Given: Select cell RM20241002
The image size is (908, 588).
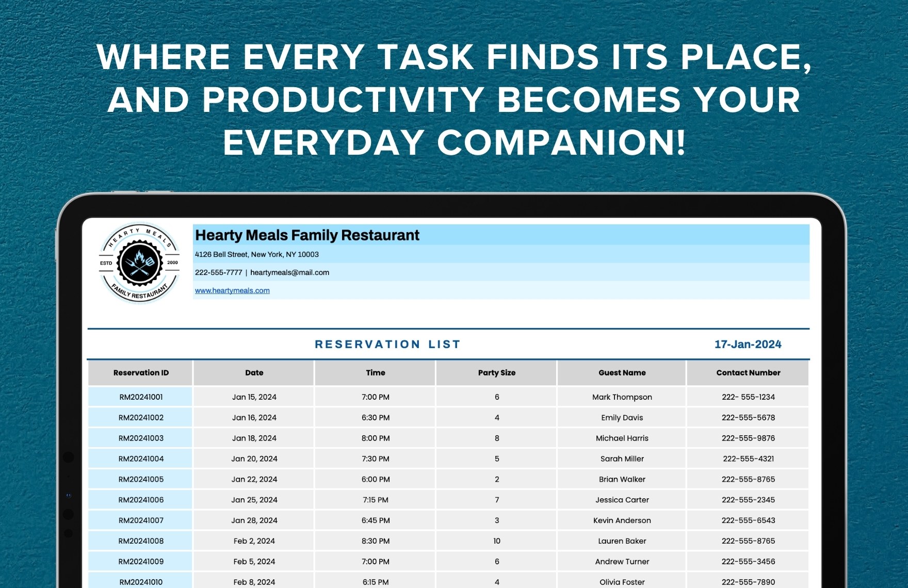Looking at the screenshot, I should 141,417.
